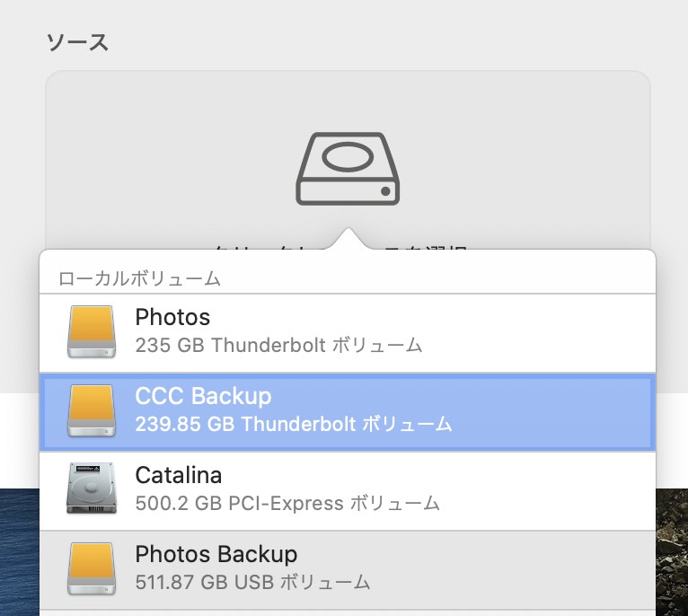Screen dimensions: 688x616
Task: Click the Catalina internal hard disk icon
Action: 92,488
